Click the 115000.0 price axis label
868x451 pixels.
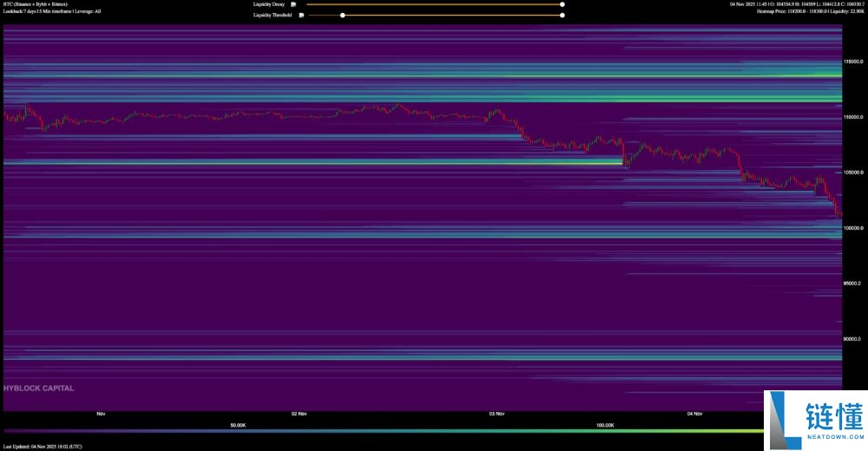[x=853, y=62]
